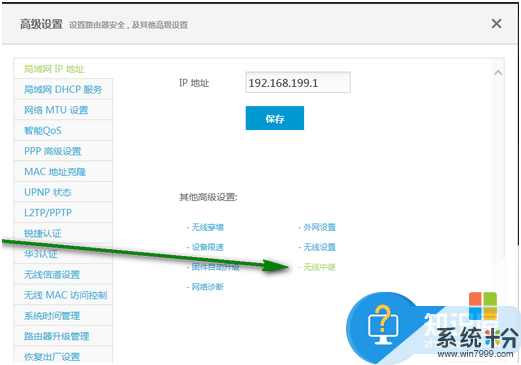Screen dimensions: 521x365
Task: Open PPP 高级设置 entry
Action: (63, 151)
